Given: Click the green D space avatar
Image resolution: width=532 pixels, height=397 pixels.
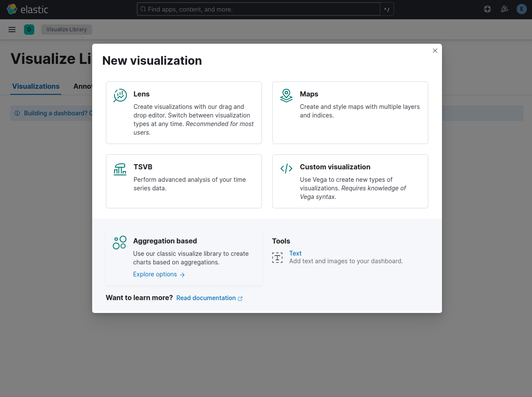Looking at the screenshot, I should 29,30.
